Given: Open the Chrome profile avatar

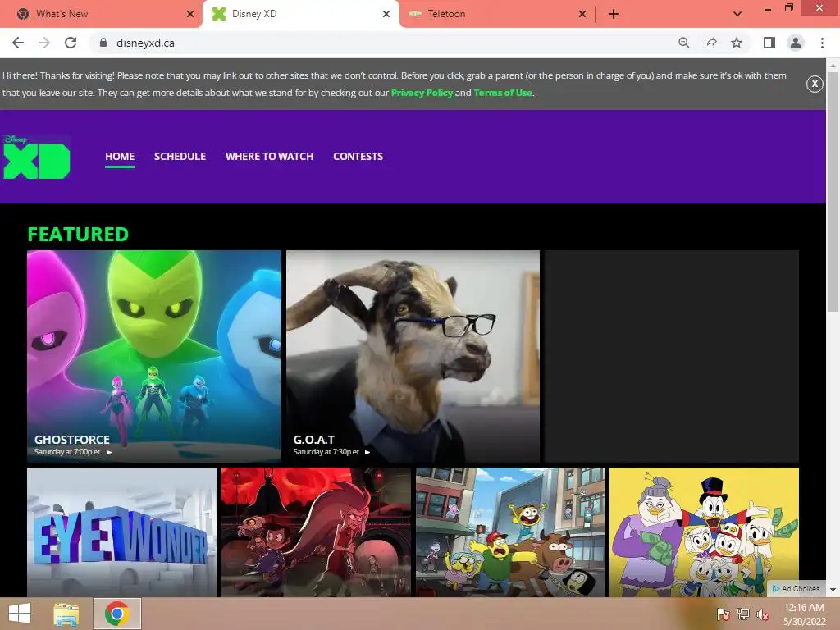Looking at the screenshot, I should pyautogui.click(x=796, y=43).
